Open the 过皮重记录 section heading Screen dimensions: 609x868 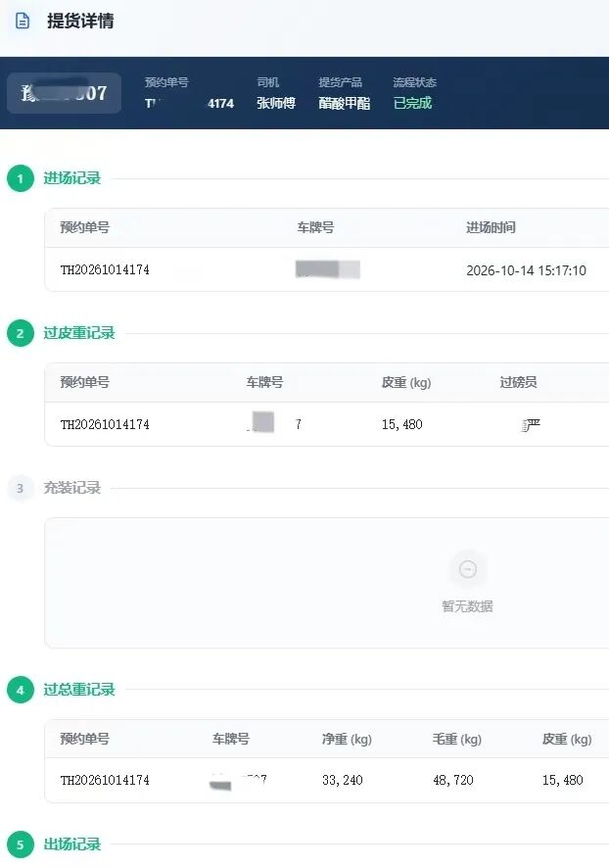(79, 333)
